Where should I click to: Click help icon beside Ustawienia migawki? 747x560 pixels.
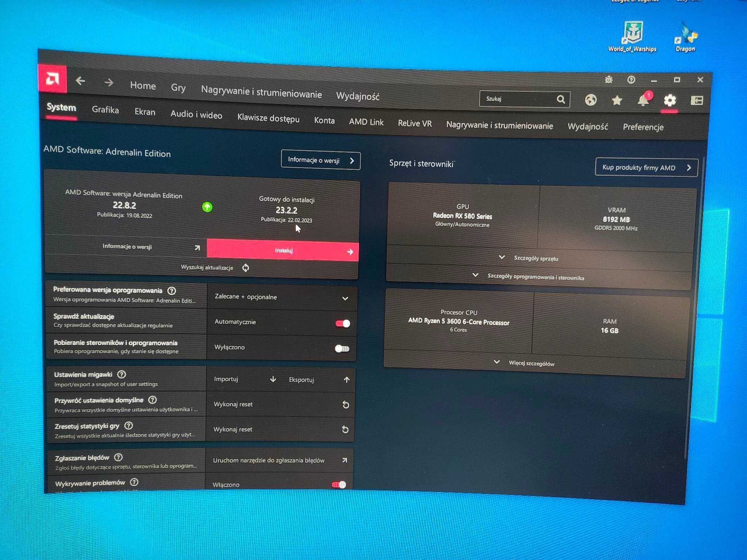click(x=122, y=374)
